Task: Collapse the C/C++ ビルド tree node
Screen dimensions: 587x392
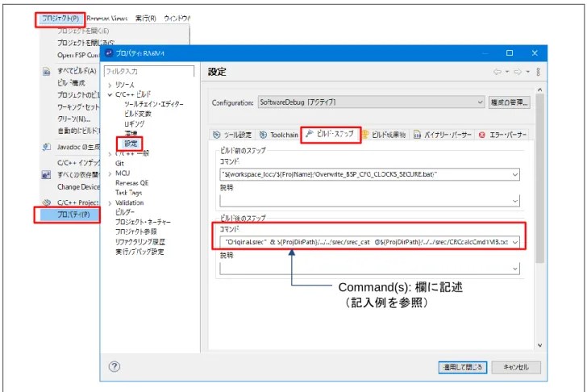Action: tap(110, 94)
